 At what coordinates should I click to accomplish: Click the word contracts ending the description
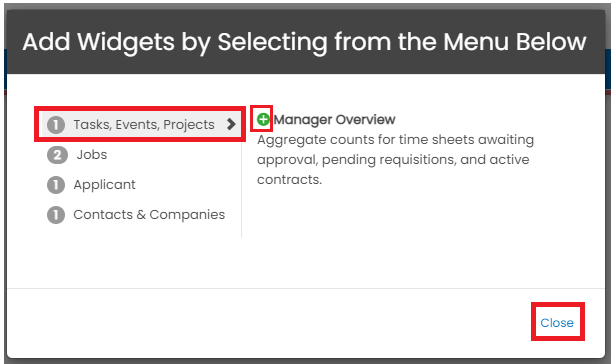(x=289, y=180)
